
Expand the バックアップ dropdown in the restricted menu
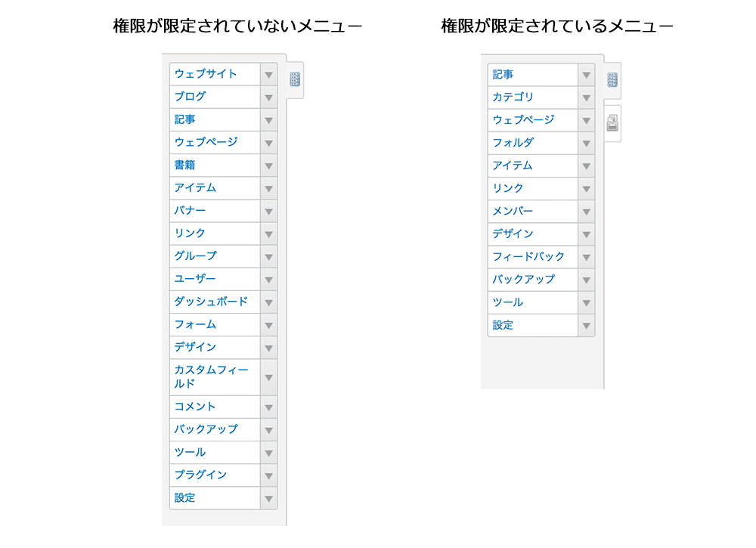coord(587,279)
